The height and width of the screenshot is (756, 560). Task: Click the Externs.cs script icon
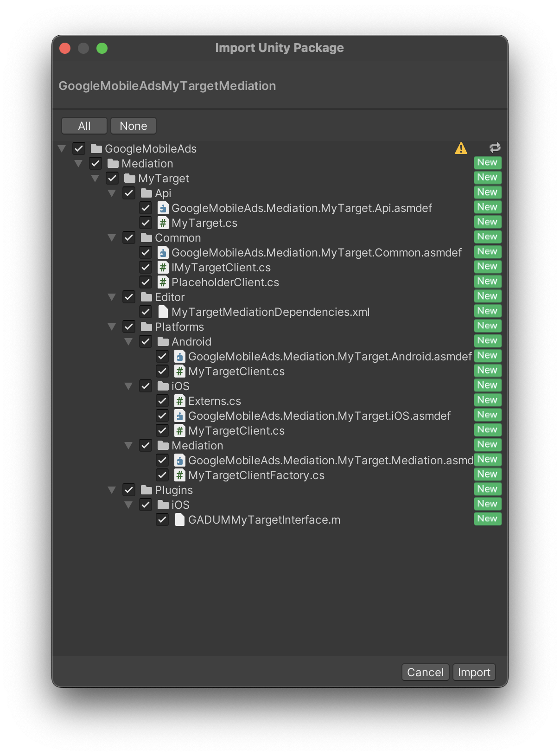click(179, 401)
